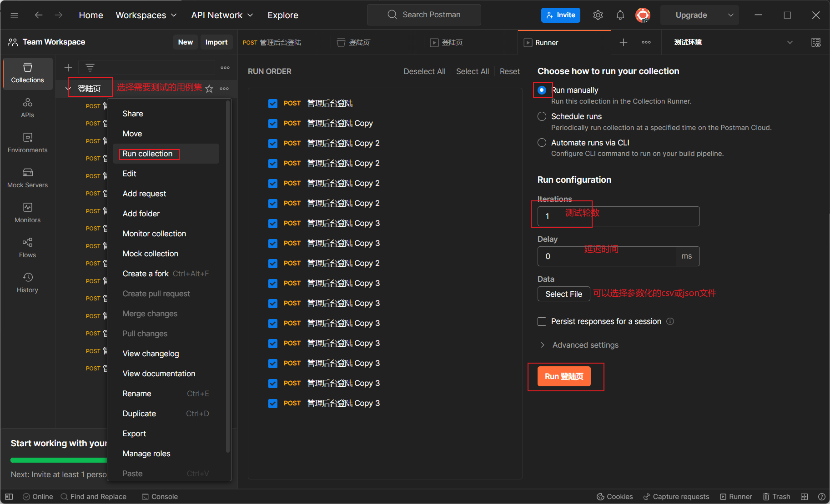Viewport: 830px width, 504px height.
Task: Star the 登陆页 collection
Action: [209, 89]
